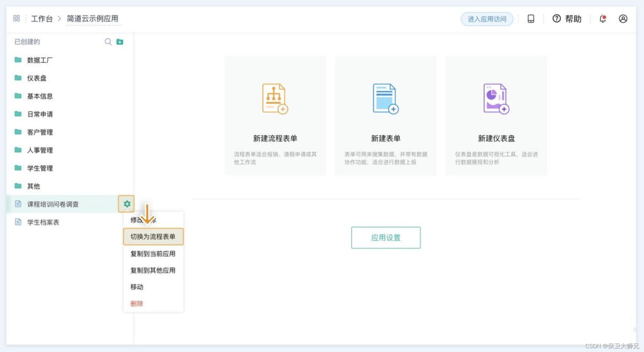The image size is (644, 352).
Task: Open the notification bell icon
Action: click(602, 19)
